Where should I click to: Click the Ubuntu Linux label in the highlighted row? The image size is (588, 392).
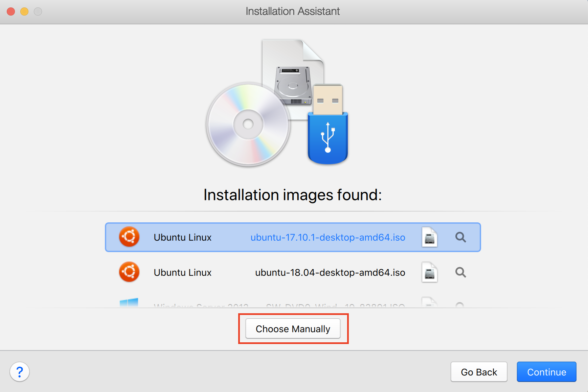pyautogui.click(x=182, y=237)
